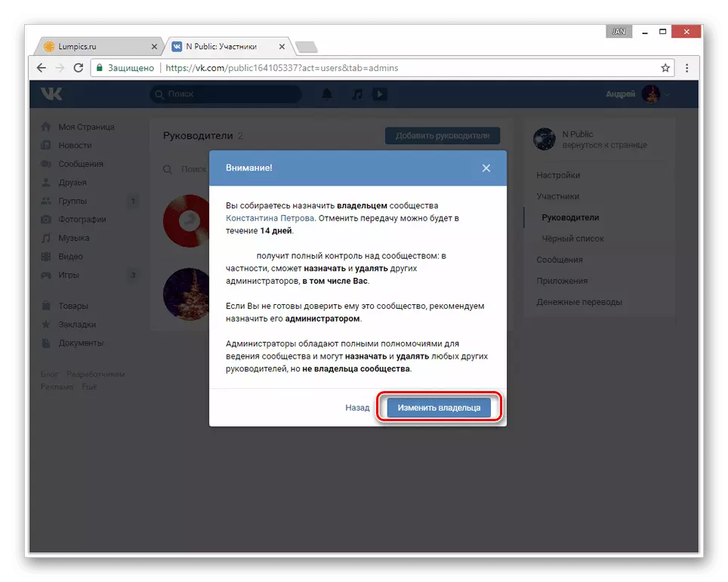Viewport: 728px width, 582px height.
Task: Close the Lumpics.ru tab
Action: (154, 47)
